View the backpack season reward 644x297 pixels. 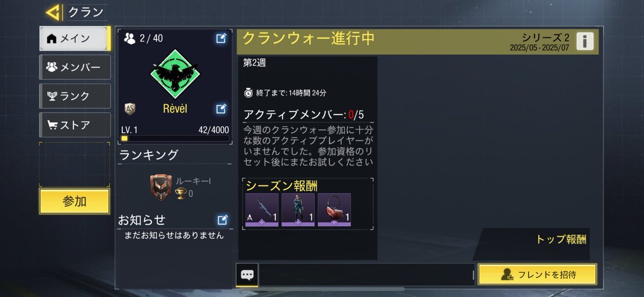point(334,210)
